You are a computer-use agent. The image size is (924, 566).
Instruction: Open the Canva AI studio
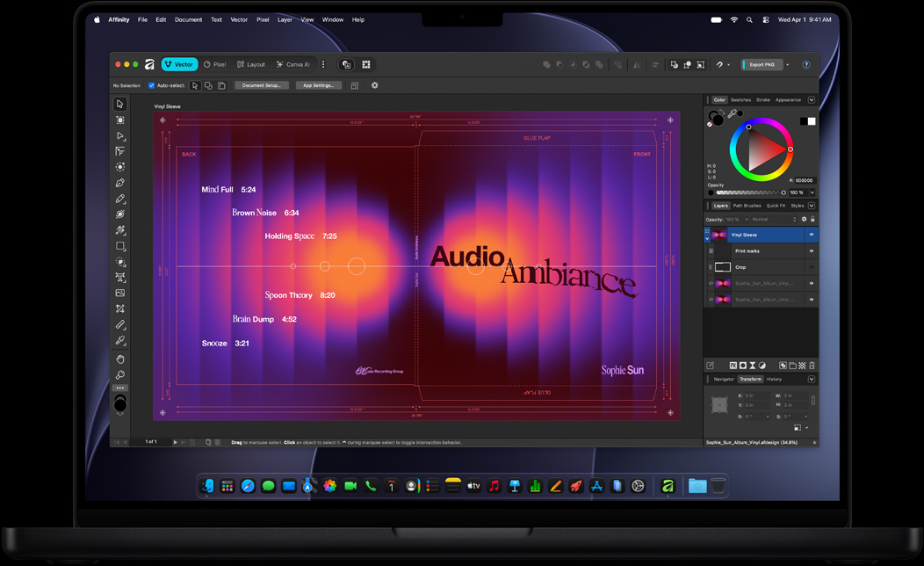(292, 64)
